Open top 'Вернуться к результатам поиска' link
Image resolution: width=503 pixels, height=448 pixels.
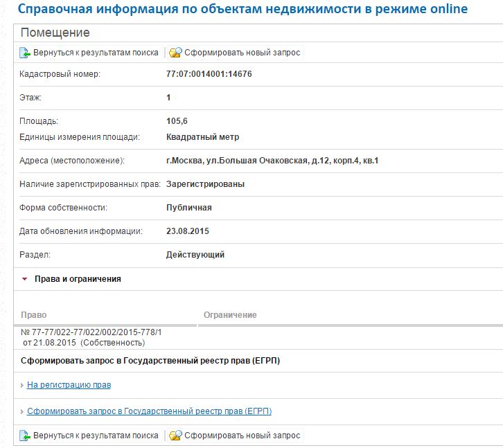pyautogui.click(x=96, y=53)
